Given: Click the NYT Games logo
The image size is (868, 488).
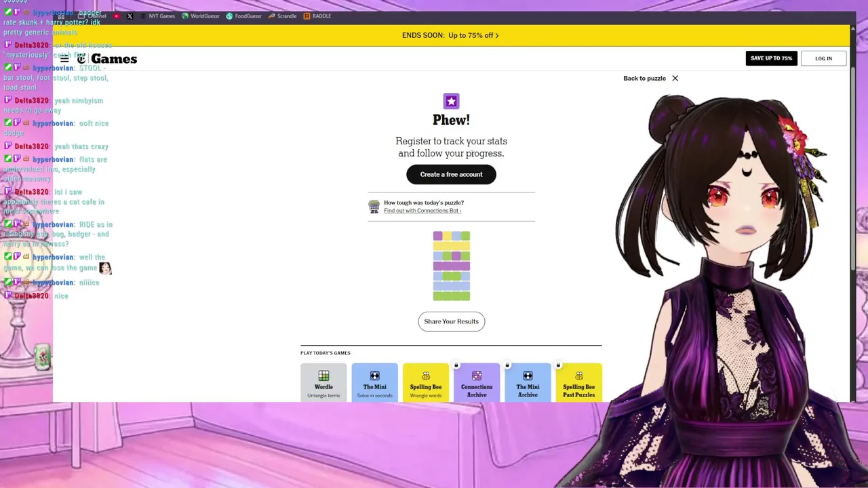Looking at the screenshot, I should (x=108, y=59).
